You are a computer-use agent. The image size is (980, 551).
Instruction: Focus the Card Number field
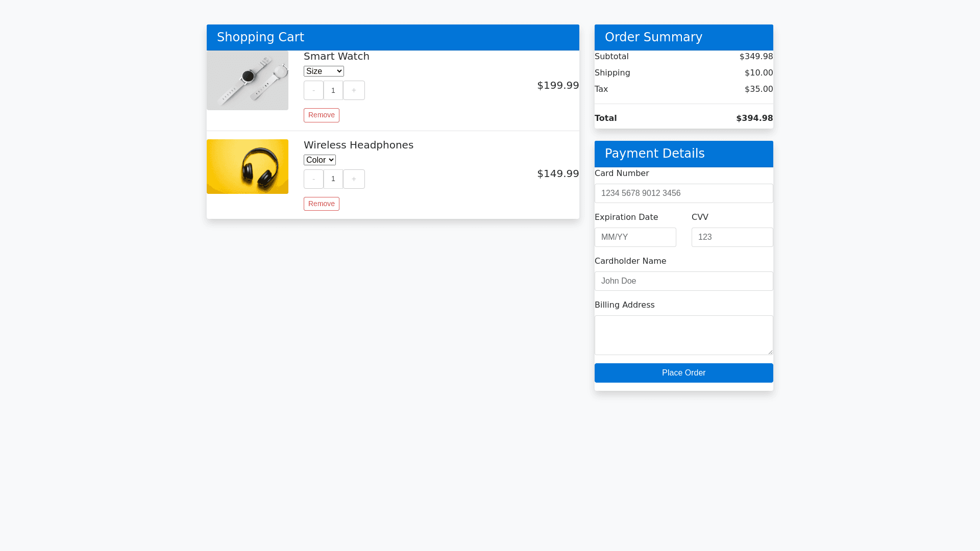click(683, 193)
